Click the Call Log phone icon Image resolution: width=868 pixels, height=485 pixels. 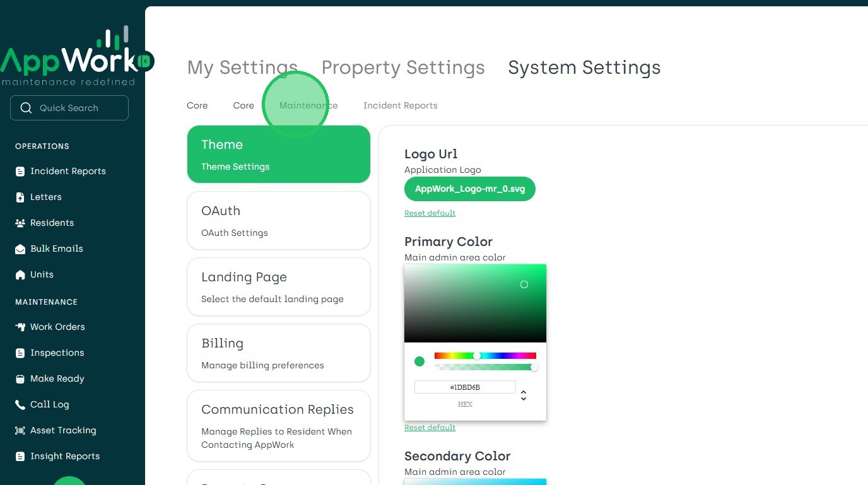[x=20, y=405]
